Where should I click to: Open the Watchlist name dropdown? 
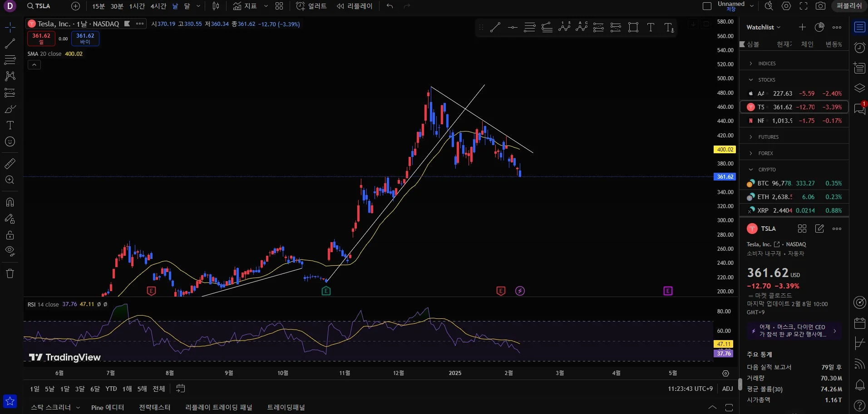click(x=764, y=27)
